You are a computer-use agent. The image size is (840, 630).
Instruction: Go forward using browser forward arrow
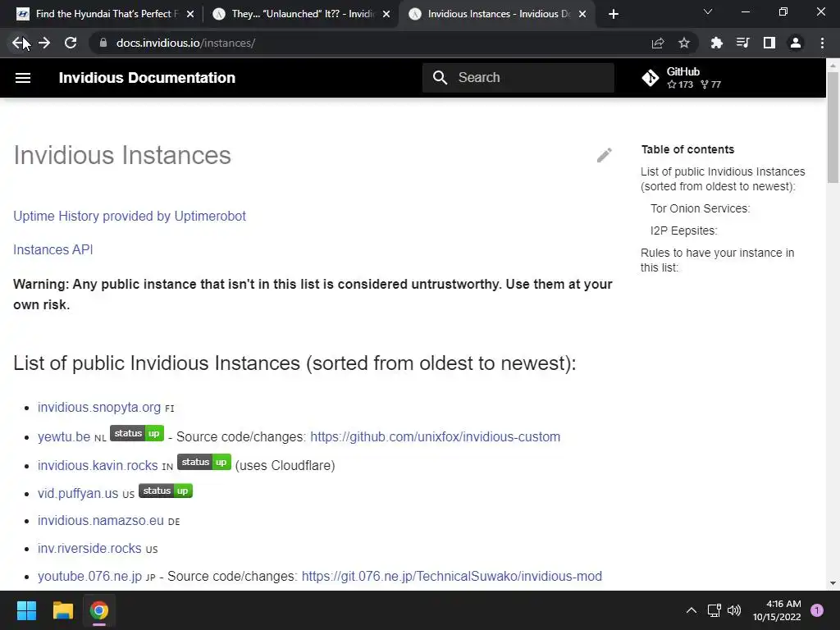point(44,43)
